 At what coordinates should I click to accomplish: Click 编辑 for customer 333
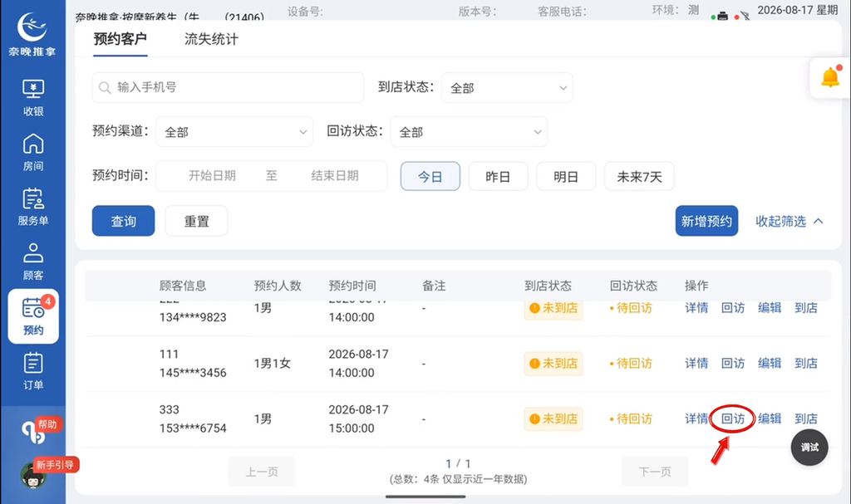click(769, 418)
